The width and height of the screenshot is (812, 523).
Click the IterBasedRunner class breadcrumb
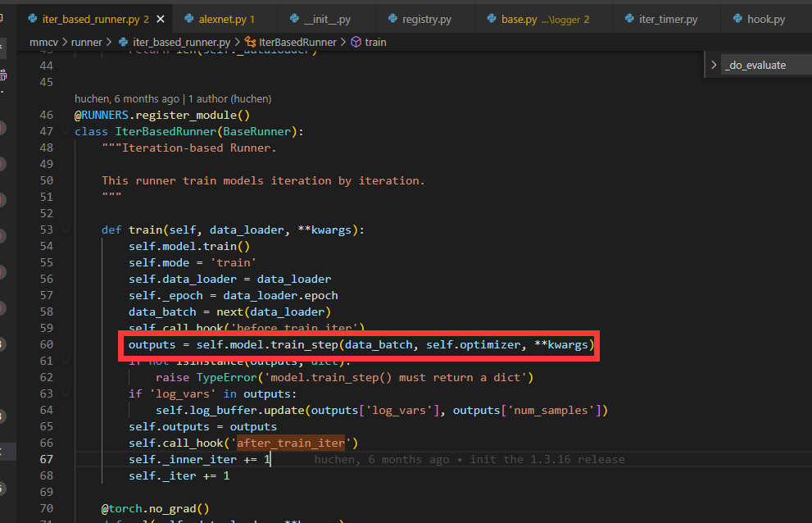(x=297, y=42)
